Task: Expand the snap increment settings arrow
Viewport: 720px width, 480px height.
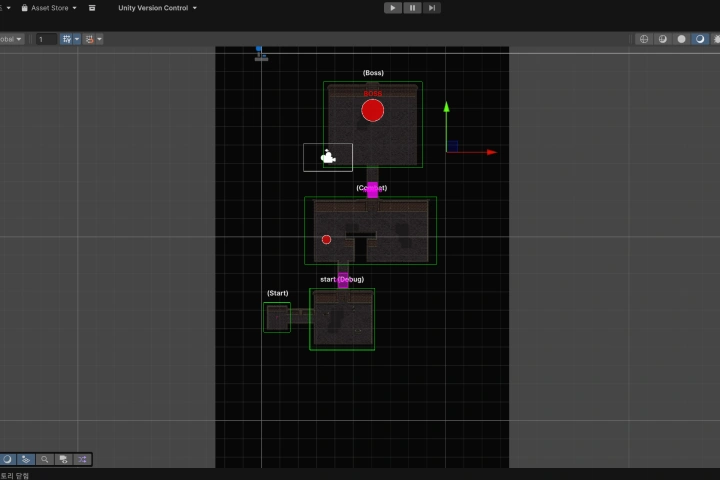Action: click(x=99, y=39)
